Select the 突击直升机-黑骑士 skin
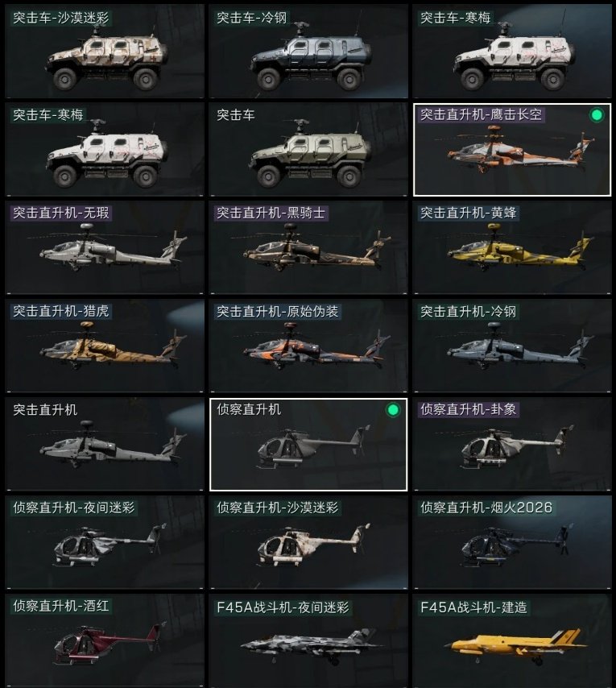 [308, 247]
